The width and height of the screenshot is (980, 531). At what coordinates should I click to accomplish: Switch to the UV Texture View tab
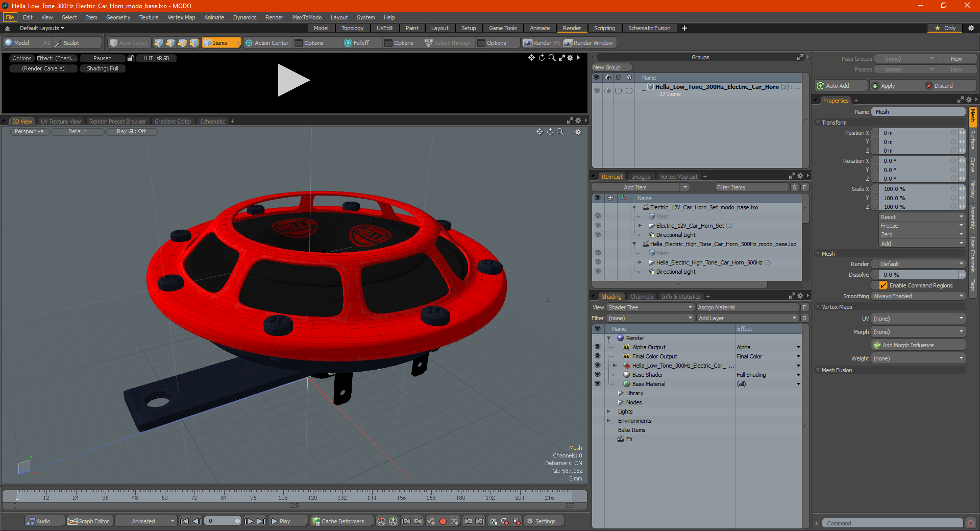[61, 122]
